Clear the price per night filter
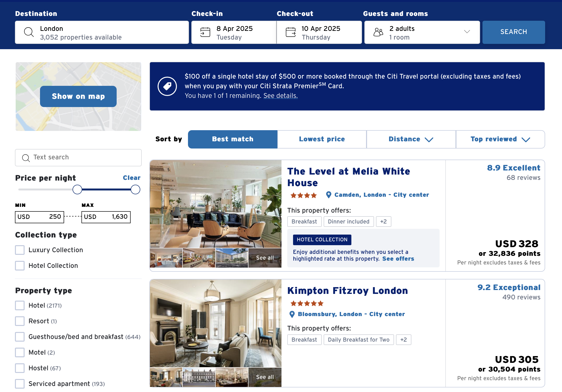Screen dimensions: 562x392 tap(132, 178)
